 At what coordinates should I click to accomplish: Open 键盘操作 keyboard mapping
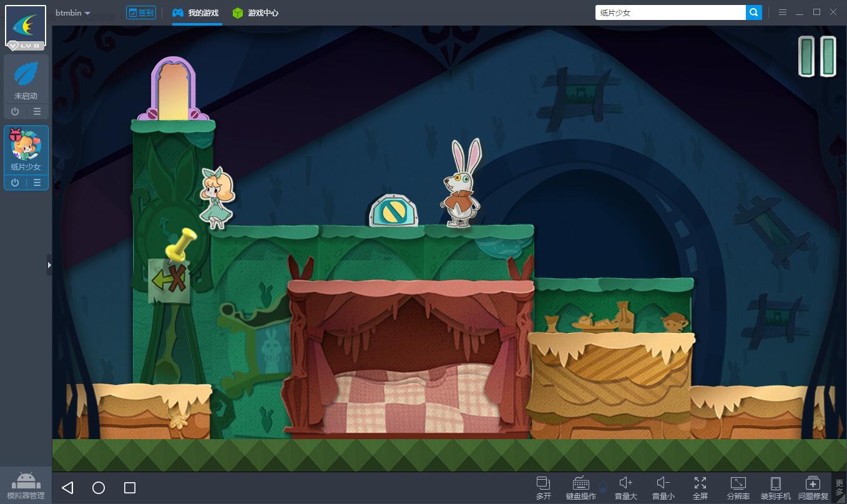click(581, 488)
